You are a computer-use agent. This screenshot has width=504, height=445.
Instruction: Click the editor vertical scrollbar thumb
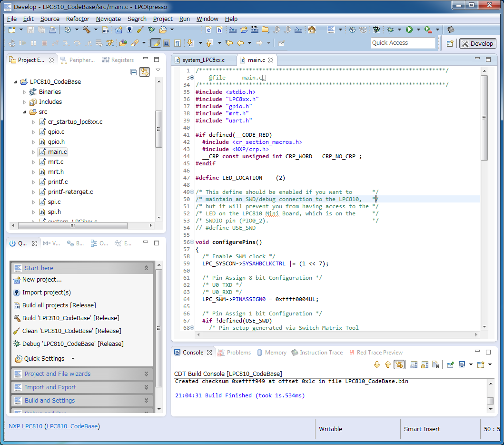point(484,118)
